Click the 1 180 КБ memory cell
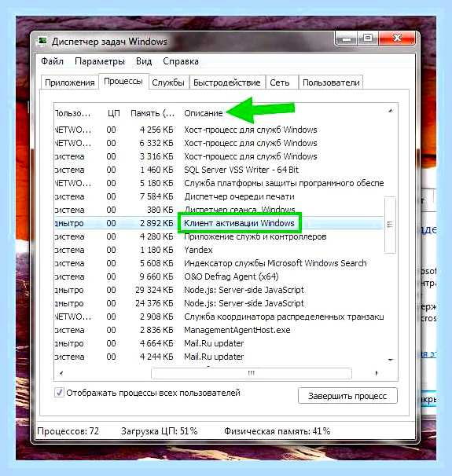Image resolution: width=452 pixels, height=476 pixels. pyautogui.click(x=156, y=250)
